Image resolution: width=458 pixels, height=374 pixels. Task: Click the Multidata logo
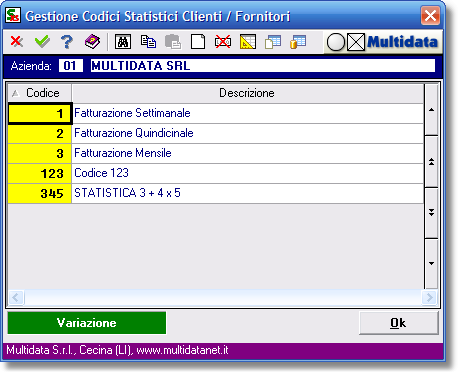402,42
